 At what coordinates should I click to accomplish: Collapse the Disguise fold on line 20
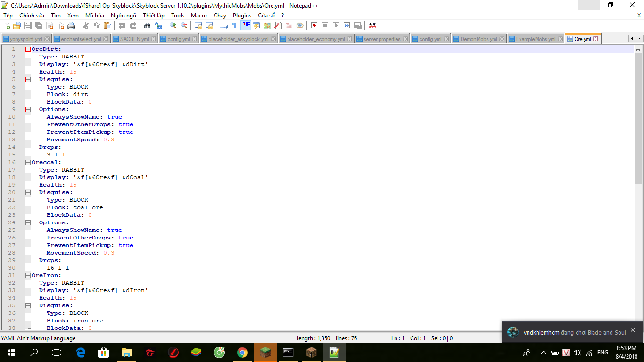click(x=28, y=192)
